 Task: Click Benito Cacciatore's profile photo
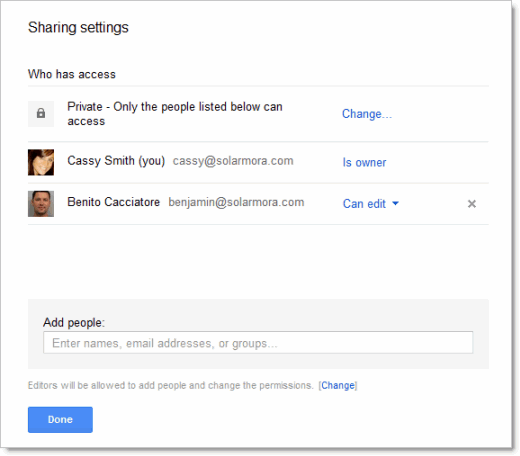pos(41,204)
